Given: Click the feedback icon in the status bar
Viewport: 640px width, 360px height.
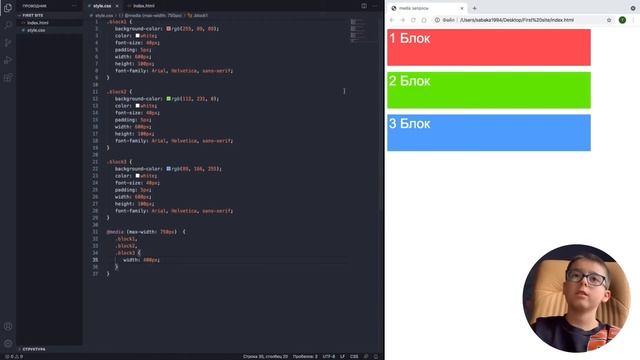Looking at the screenshot, I should [x=366, y=356].
